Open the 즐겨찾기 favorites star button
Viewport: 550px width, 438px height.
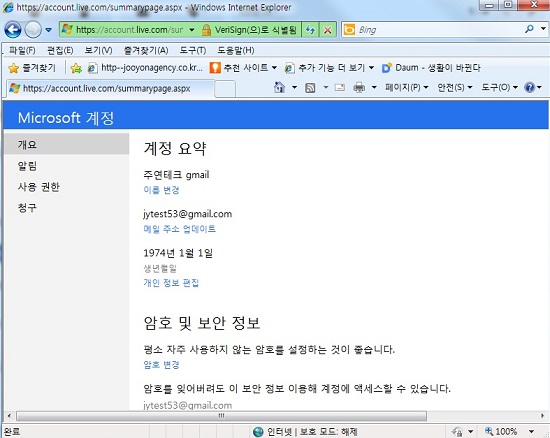tap(32, 68)
